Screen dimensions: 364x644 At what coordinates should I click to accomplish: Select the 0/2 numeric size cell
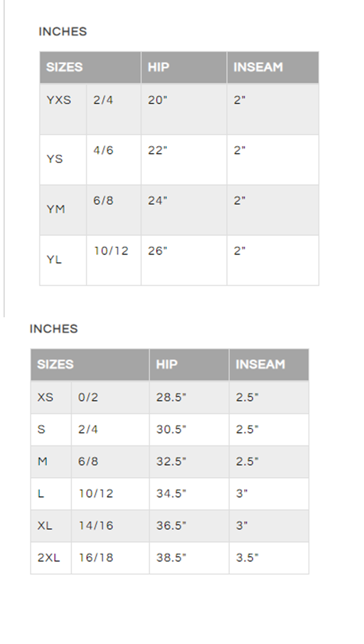[110, 397]
